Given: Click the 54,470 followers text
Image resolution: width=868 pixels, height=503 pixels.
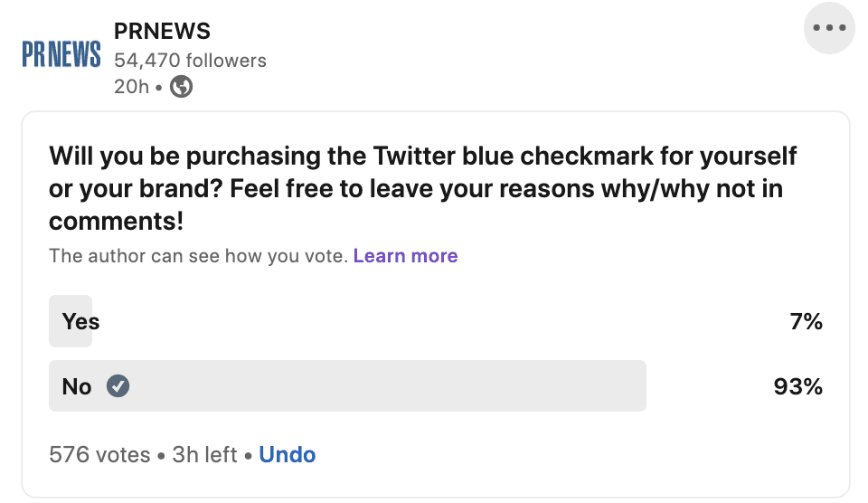Looking at the screenshot, I should (x=190, y=61).
